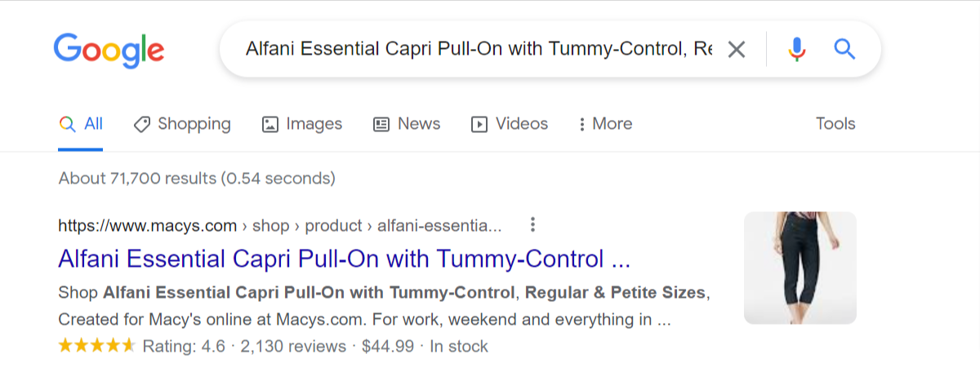Open the News results tab
Image resolution: width=980 pixels, height=372 pixels.
[x=406, y=124]
